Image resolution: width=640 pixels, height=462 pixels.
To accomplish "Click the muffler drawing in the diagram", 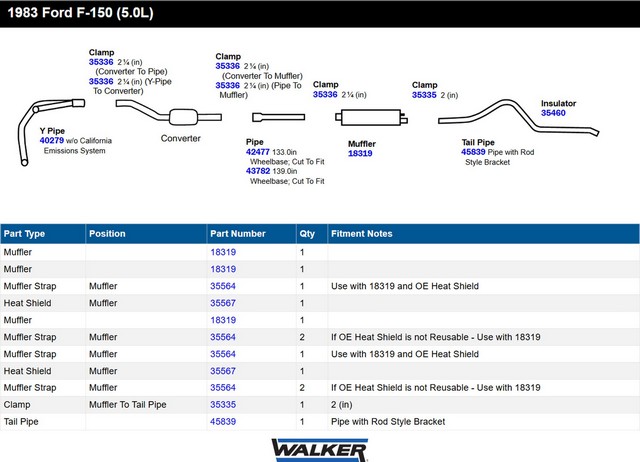I will 371,118.
